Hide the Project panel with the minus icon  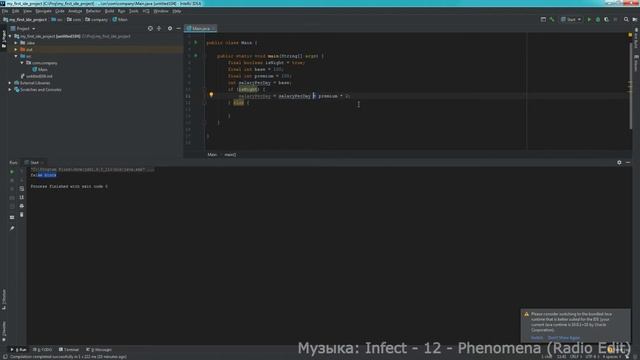click(x=178, y=29)
